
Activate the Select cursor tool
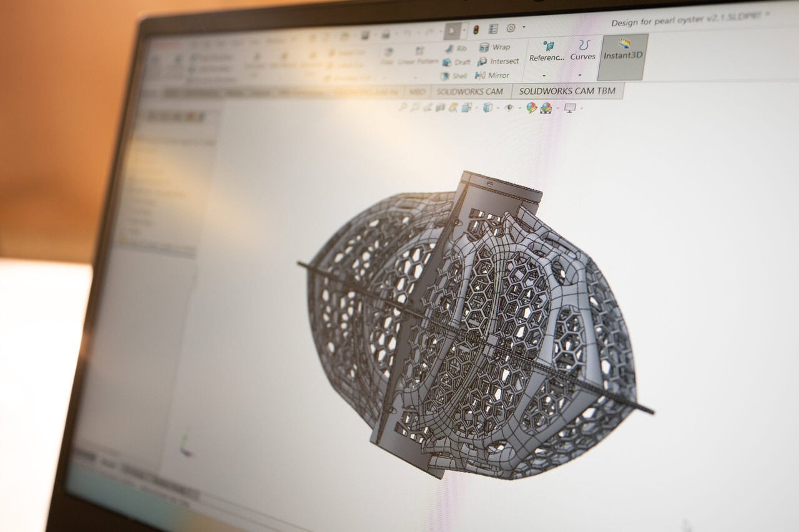pos(453,31)
